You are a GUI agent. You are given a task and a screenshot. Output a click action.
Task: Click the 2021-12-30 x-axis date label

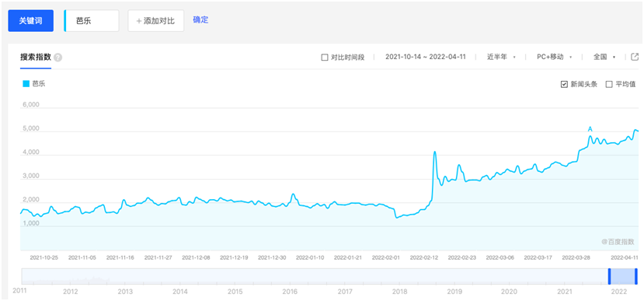click(272, 258)
